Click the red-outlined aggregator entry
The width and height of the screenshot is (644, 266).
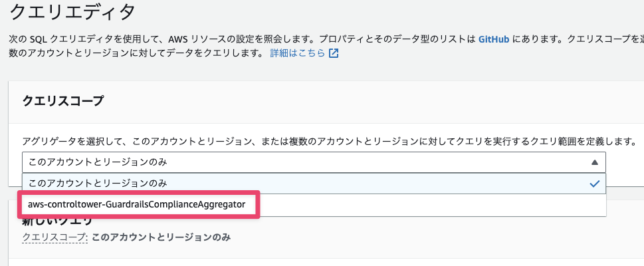[137, 204]
